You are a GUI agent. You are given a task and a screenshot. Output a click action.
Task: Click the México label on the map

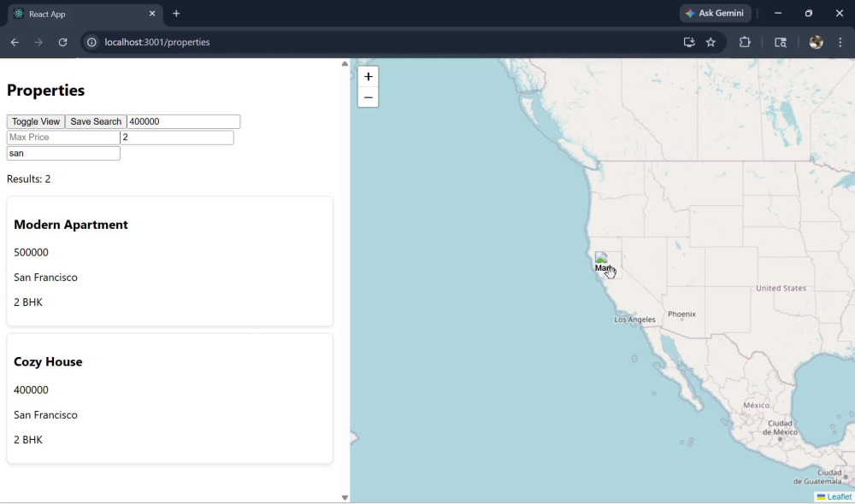[x=757, y=405]
